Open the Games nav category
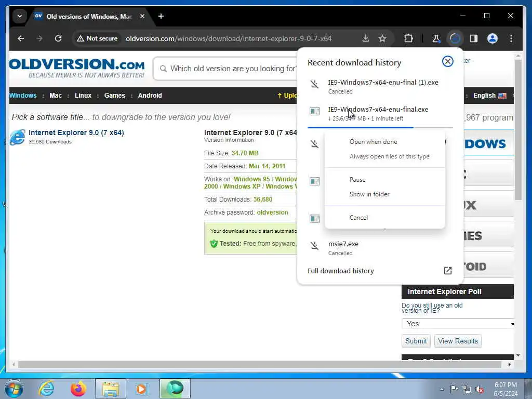Viewport: 532px width, 399px height. coord(115,96)
